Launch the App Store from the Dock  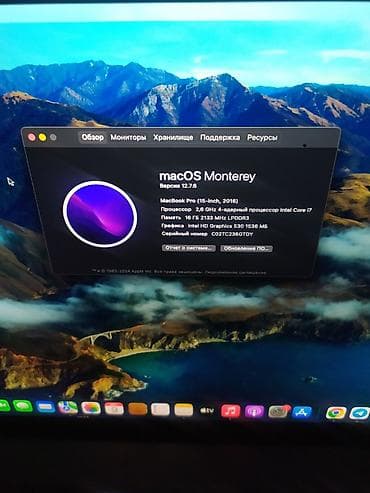click(302, 412)
